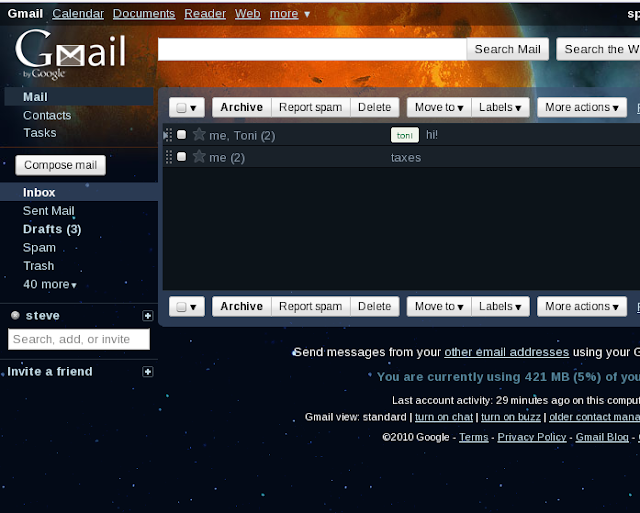
Task: Focus the mail search input field
Action: pos(312,49)
